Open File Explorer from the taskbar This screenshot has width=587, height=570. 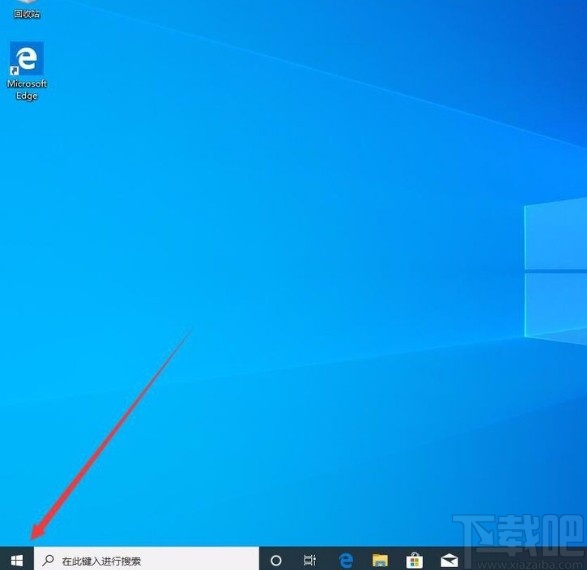click(380, 560)
